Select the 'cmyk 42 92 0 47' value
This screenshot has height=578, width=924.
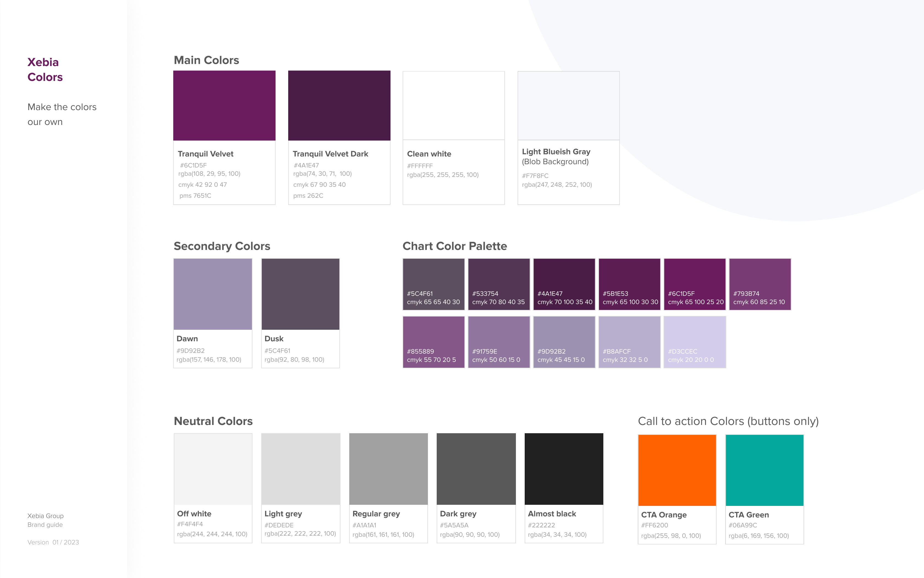(202, 185)
